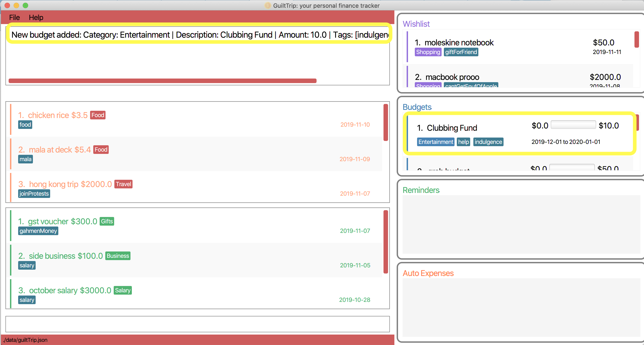Viewport: 644px width, 345px height.
Task: Click the 'food' tag
Action: (x=25, y=125)
